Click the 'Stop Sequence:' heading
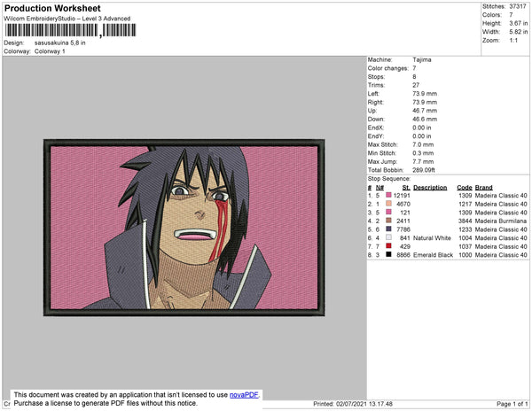This screenshot has width=532, height=411. tap(389, 179)
